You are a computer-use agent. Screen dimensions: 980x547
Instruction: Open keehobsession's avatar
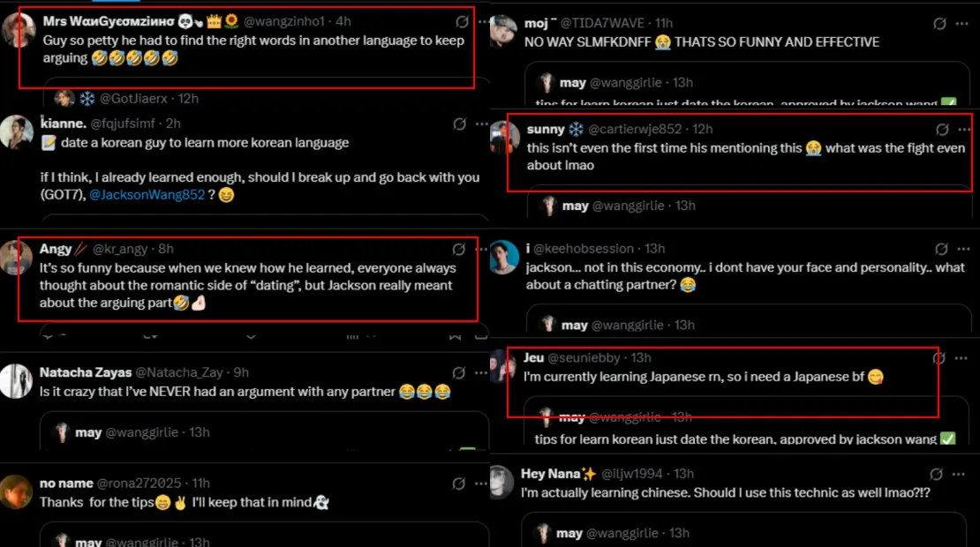pos(504,257)
